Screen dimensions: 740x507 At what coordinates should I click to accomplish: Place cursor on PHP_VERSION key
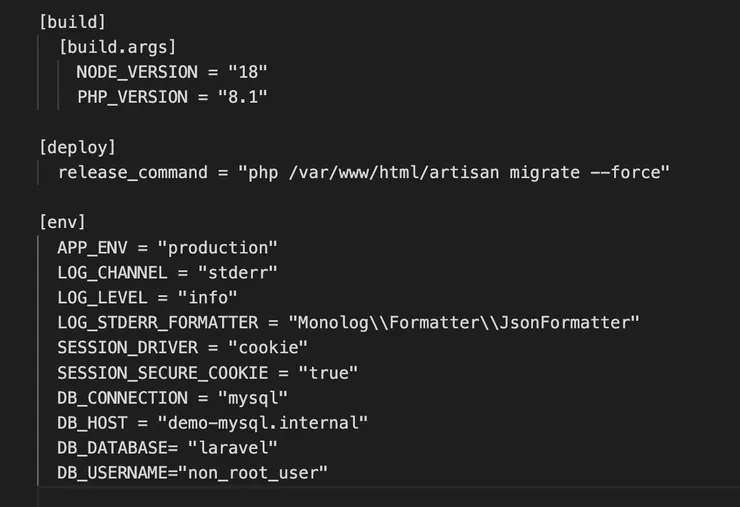[x=132, y=97]
